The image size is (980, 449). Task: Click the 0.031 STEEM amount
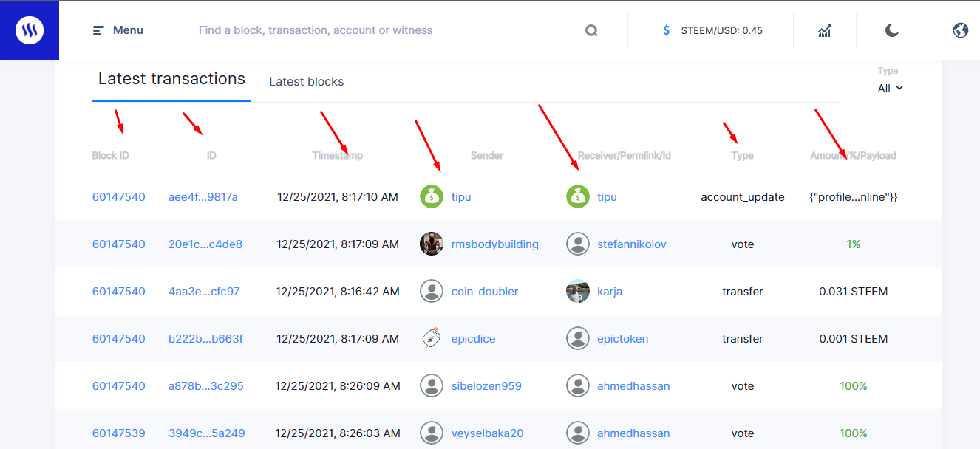[x=854, y=292]
